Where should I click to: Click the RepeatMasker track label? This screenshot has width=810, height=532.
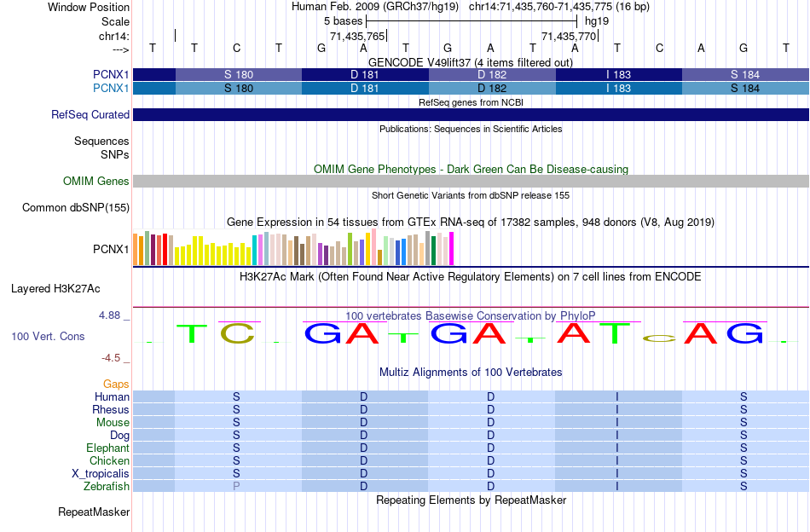tap(94, 512)
